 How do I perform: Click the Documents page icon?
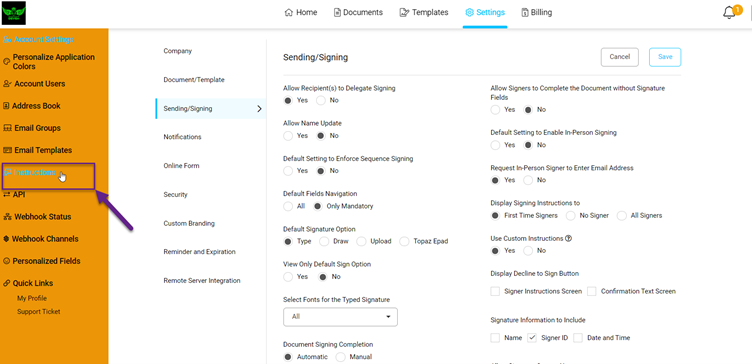(338, 12)
